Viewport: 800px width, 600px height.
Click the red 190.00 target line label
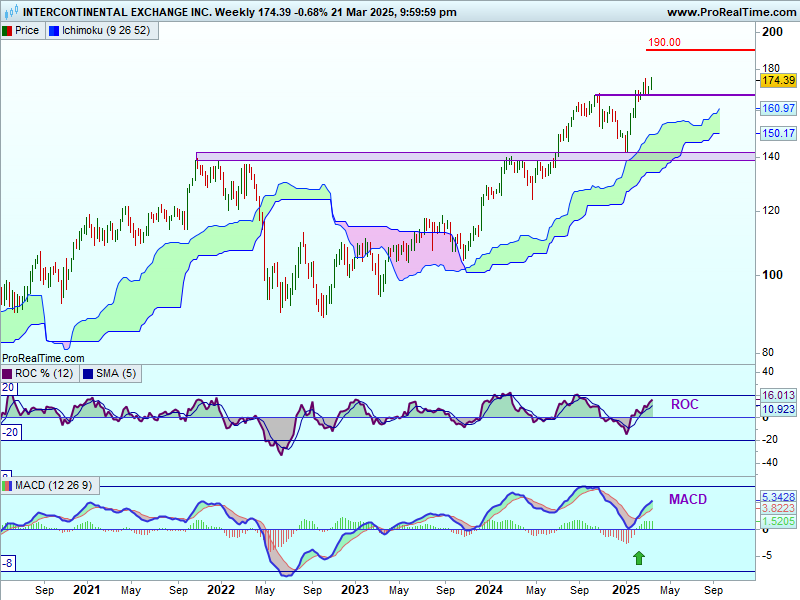[664, 42]
